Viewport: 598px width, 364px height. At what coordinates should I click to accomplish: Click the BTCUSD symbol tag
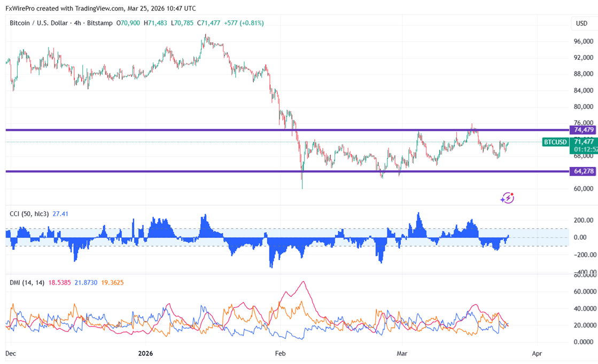point(555,142)
